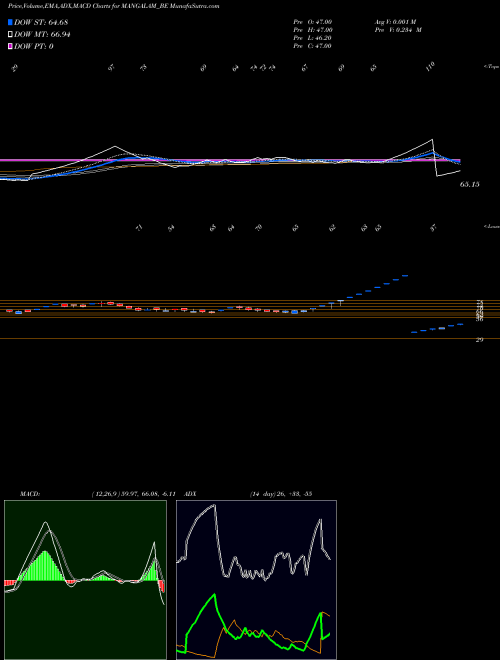Viewport: 500px width, 660px height.
Task: Click the white DOW MT legend swatch
Action: (x=11, y=35)
